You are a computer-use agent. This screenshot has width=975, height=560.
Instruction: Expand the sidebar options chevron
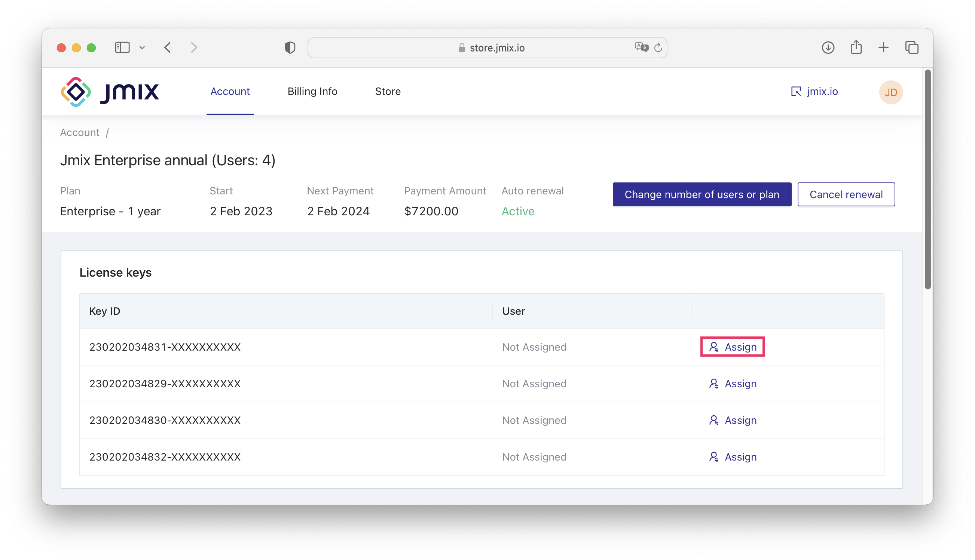tap(143, 47)
